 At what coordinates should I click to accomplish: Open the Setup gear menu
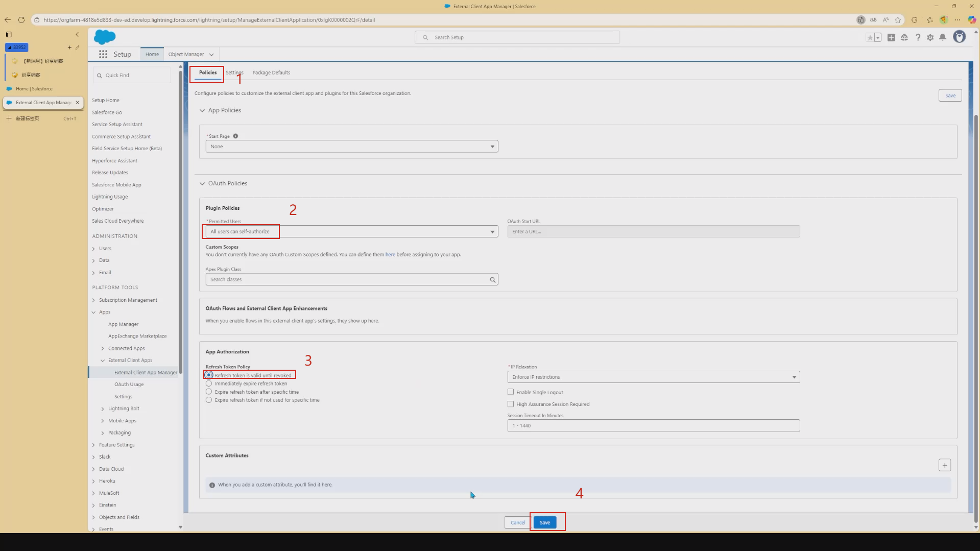930,37
